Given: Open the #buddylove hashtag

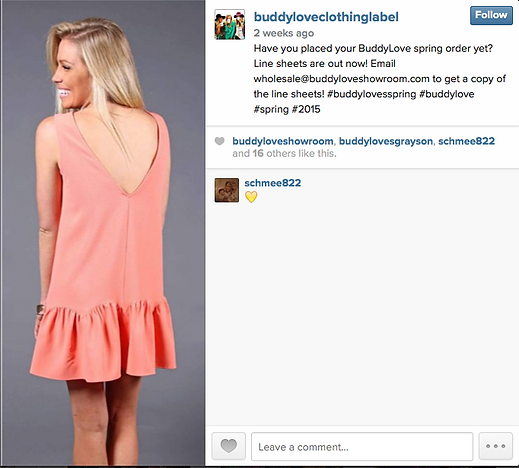Looking at the screenshot, I should coord(447,94).
